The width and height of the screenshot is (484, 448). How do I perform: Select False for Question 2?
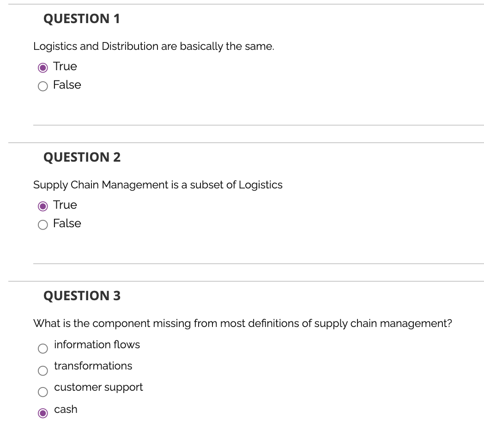coord(43,224)
